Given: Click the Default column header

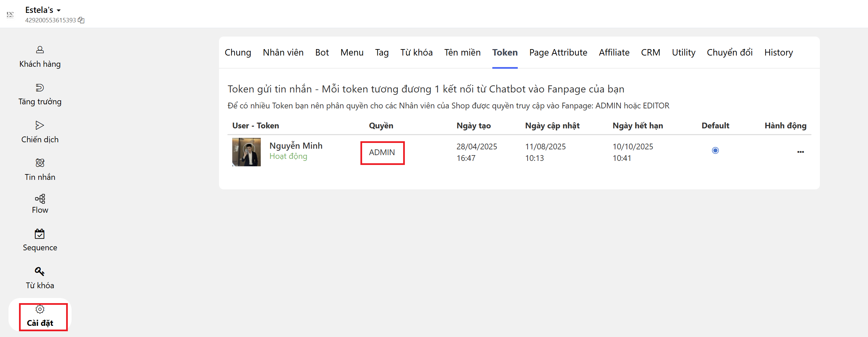Looking at the screenshot, I should click(x=715, y=126).
